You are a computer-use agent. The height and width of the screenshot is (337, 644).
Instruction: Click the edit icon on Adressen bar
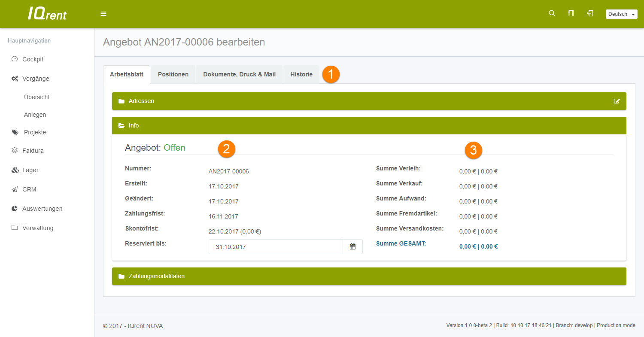(x=617, y=101)
